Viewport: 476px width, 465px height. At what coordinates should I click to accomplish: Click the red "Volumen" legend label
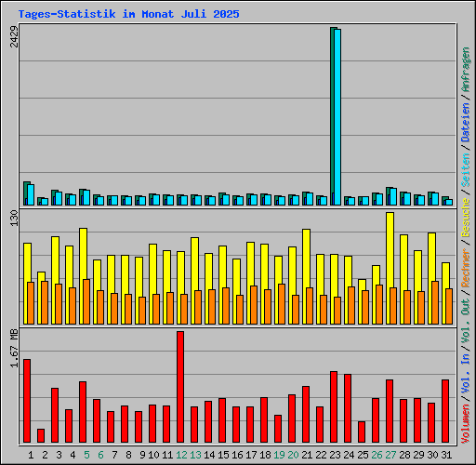point(466,423)
